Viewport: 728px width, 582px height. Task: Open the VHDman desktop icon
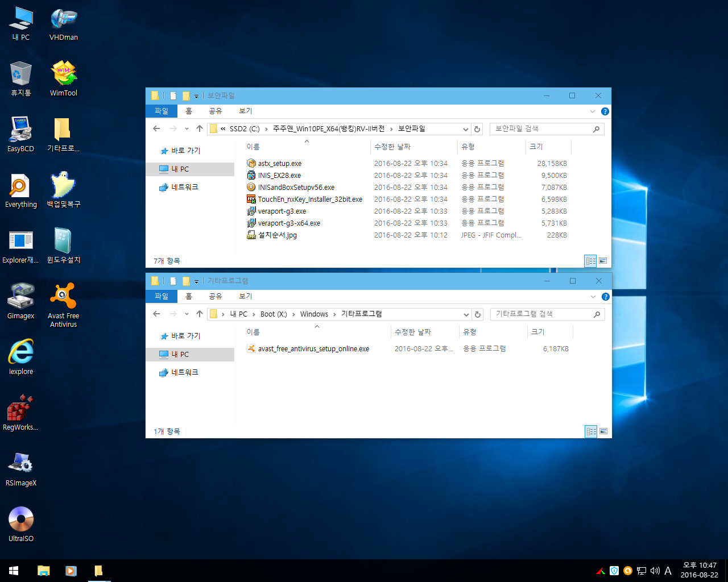point(64,24)
